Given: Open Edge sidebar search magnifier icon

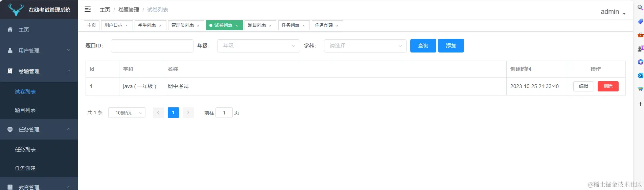Looking at the screenshot, I should [640, 7].
